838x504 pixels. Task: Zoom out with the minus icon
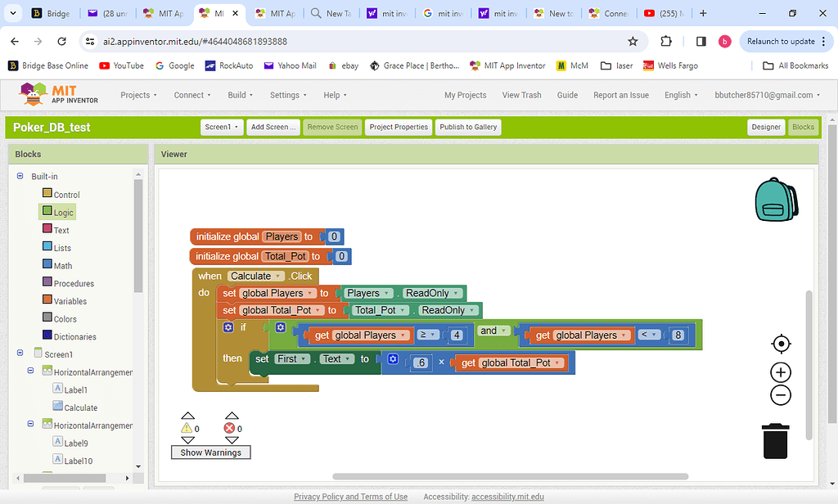(781, 395)
